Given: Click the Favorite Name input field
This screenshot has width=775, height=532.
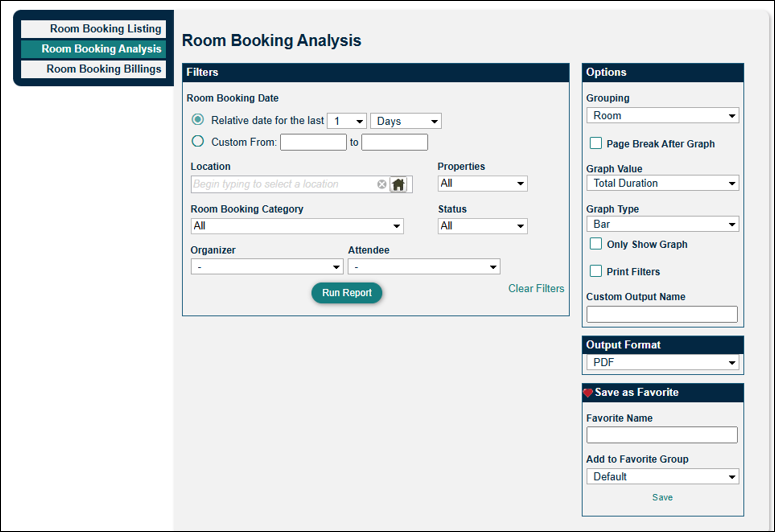Looking at the screenshot, I should point(662,435).
